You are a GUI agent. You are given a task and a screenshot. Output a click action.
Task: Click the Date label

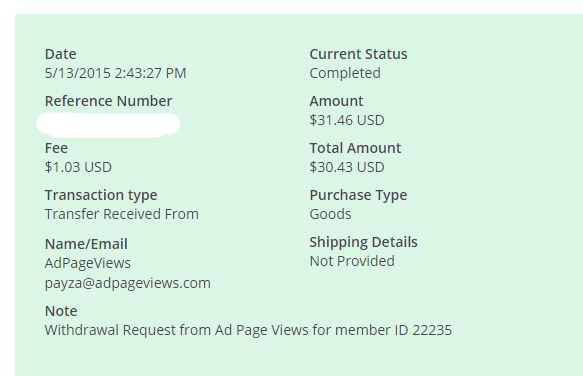(x=61, y=54)
